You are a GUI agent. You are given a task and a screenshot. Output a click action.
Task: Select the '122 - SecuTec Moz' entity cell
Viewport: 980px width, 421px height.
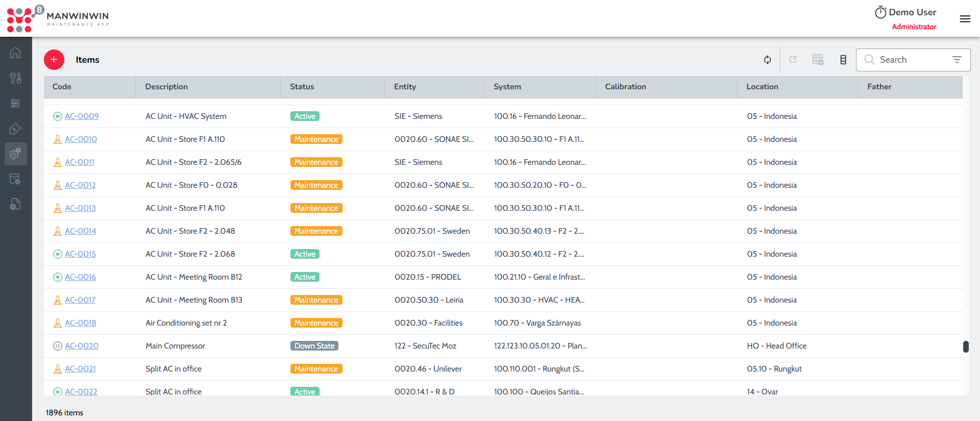tap(425, 346)
